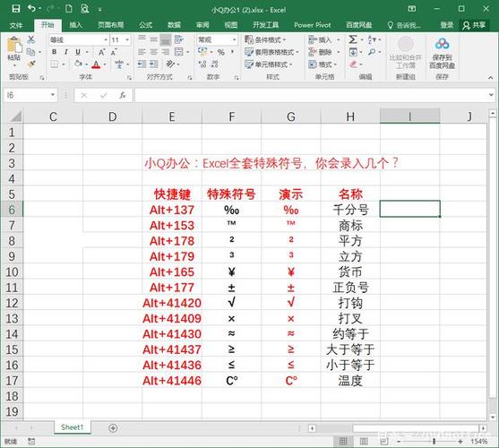Image resolution: width=499 pixels, height=448 pixels.
Task: Collapse the ribbon with chevron
Action: 490,77
